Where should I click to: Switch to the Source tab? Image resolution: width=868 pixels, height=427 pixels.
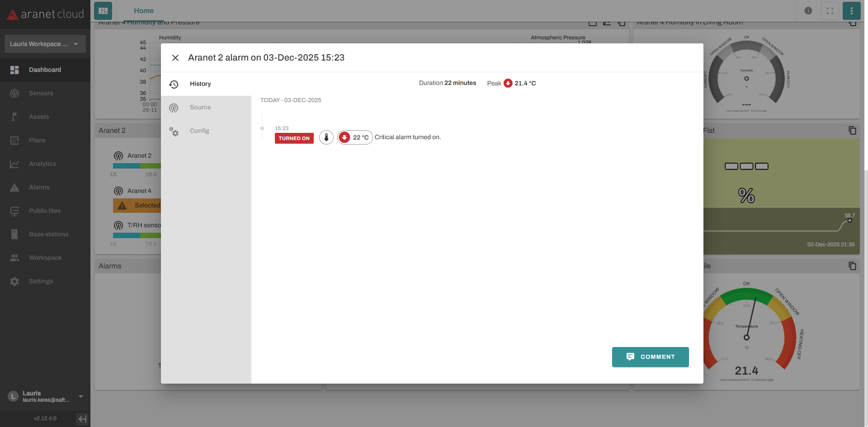click(200, 108)
